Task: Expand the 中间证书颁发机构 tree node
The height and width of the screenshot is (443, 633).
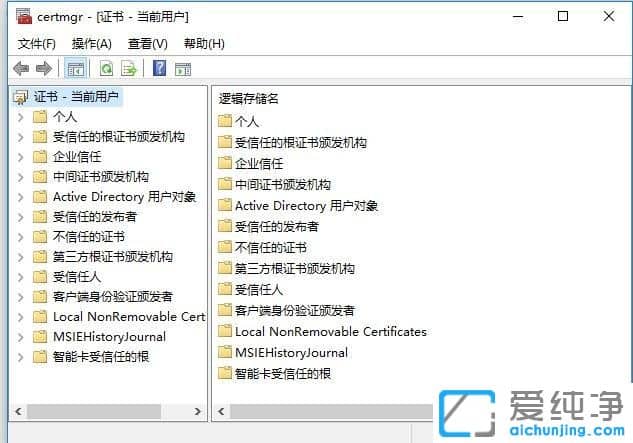Action: pos(21,177)
